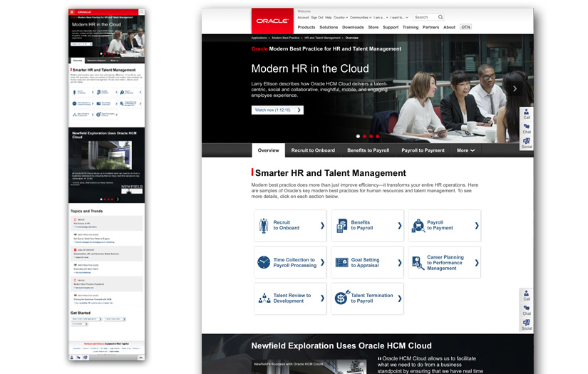Switch to the Payroll to Payment tab

[423, 150]
